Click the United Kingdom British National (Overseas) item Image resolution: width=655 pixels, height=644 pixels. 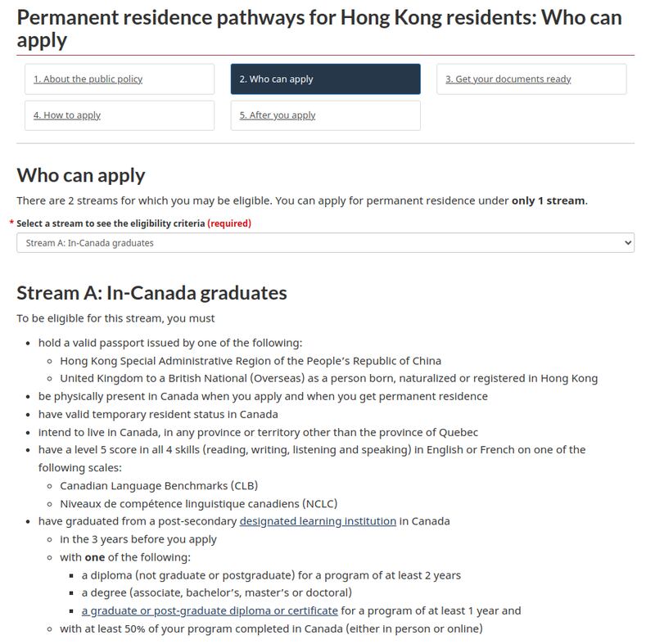click(328, 378)
